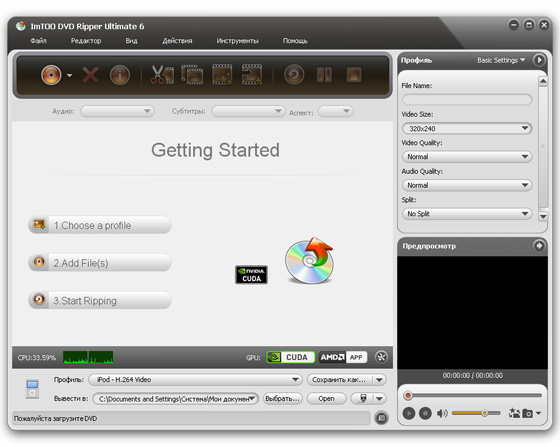Select the scissors Clip tool

(x=162, y=75)
